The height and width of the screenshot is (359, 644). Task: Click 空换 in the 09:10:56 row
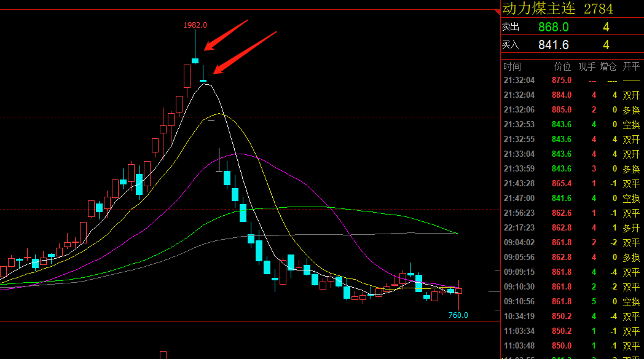[631, 302]
